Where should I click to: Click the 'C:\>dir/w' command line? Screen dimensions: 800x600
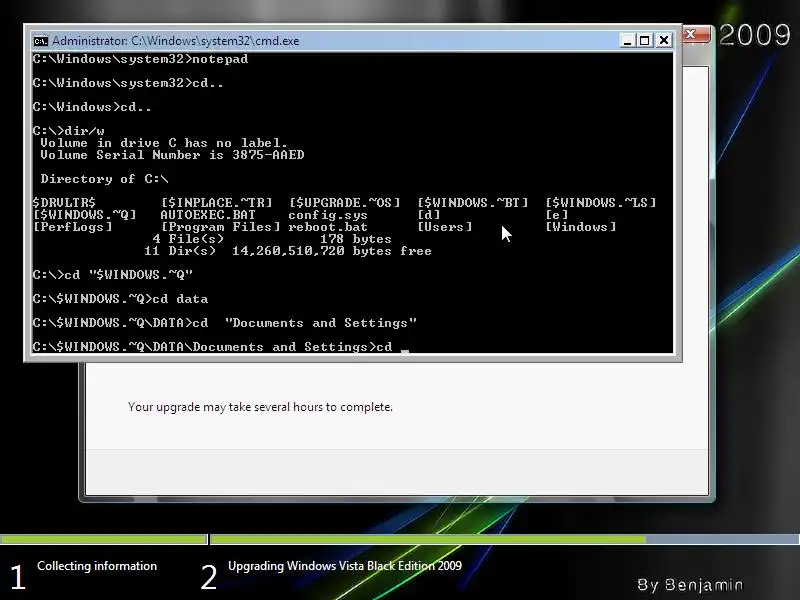68,131
